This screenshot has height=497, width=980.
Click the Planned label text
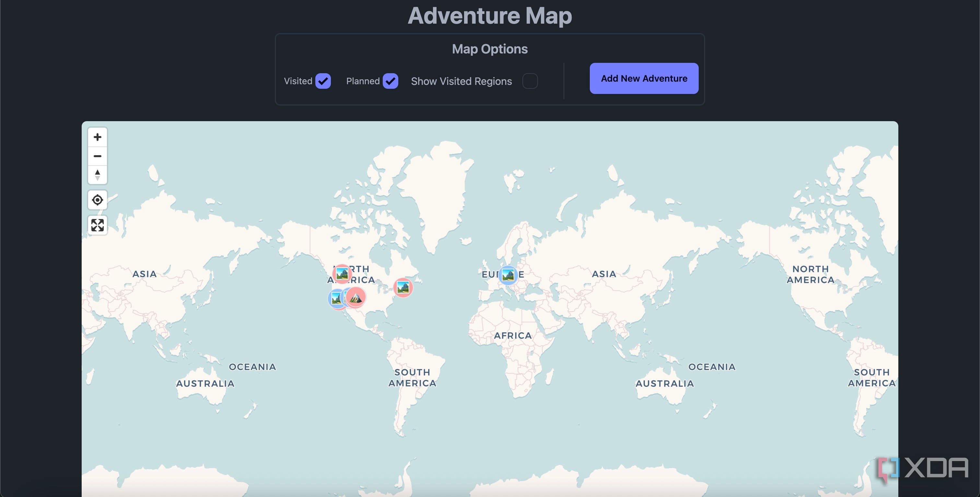363,81
